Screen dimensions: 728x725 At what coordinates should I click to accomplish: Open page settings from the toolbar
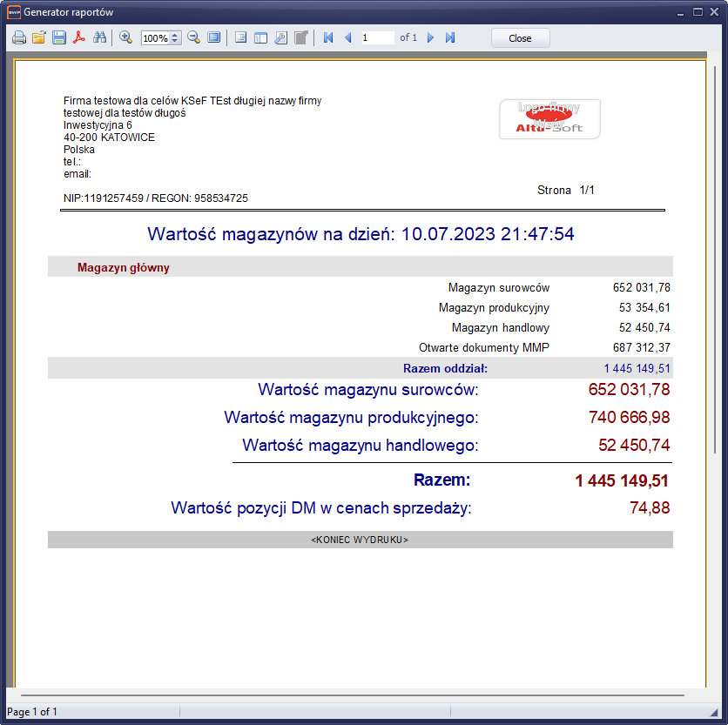280,38
